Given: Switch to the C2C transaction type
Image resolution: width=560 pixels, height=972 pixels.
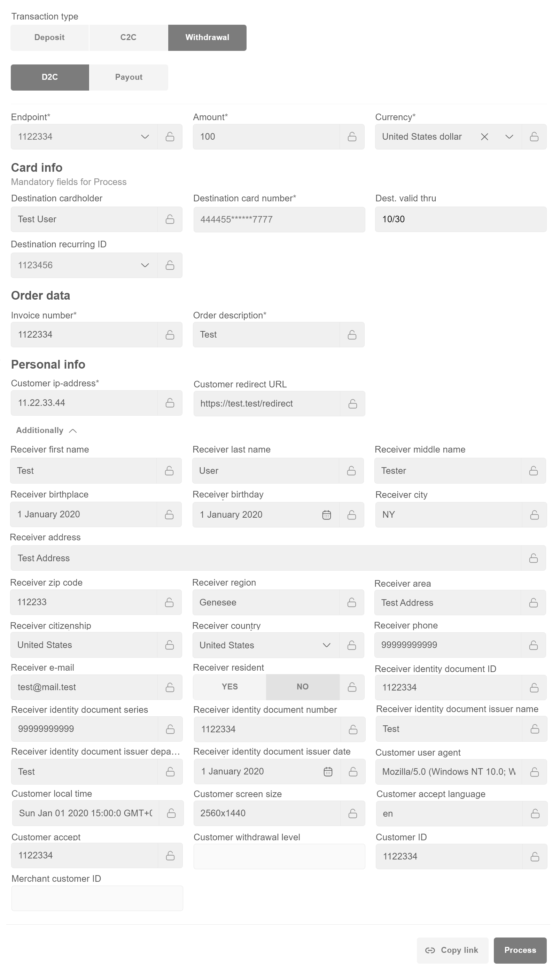Looking at the screenshot, I should [128, 38].
